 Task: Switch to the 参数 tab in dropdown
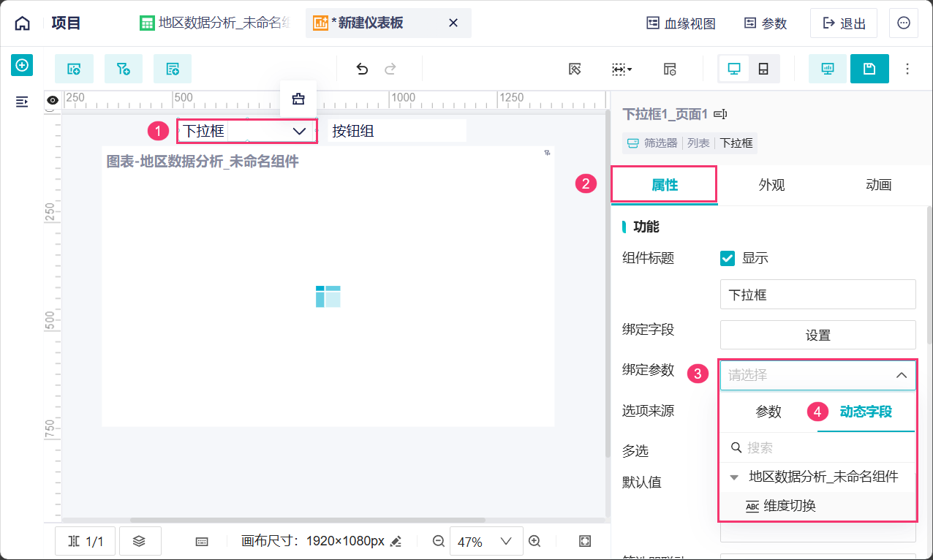point(768,412)
